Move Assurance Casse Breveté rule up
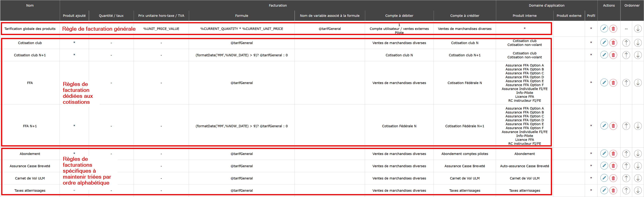The height and width of the screenshot is (197, 644). [x=626, y=166]
